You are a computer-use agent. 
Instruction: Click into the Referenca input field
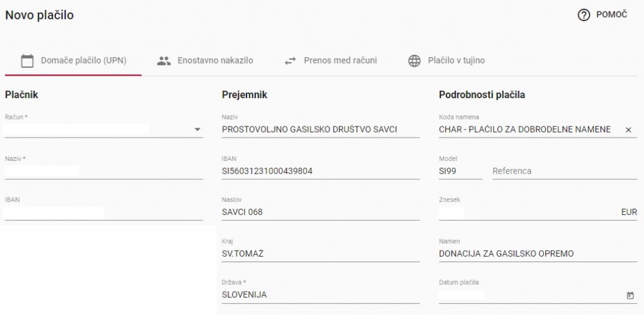563,171
